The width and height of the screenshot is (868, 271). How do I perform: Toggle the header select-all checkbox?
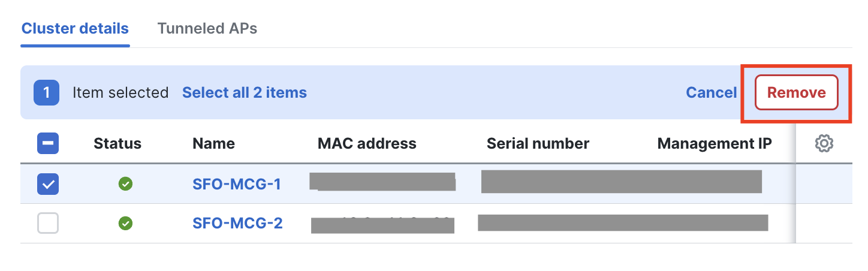48,144
